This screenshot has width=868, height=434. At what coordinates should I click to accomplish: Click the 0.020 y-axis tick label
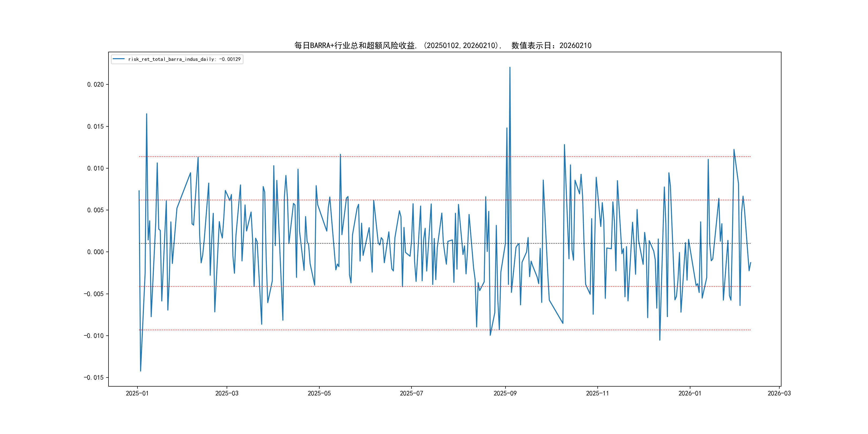[95, 85]
